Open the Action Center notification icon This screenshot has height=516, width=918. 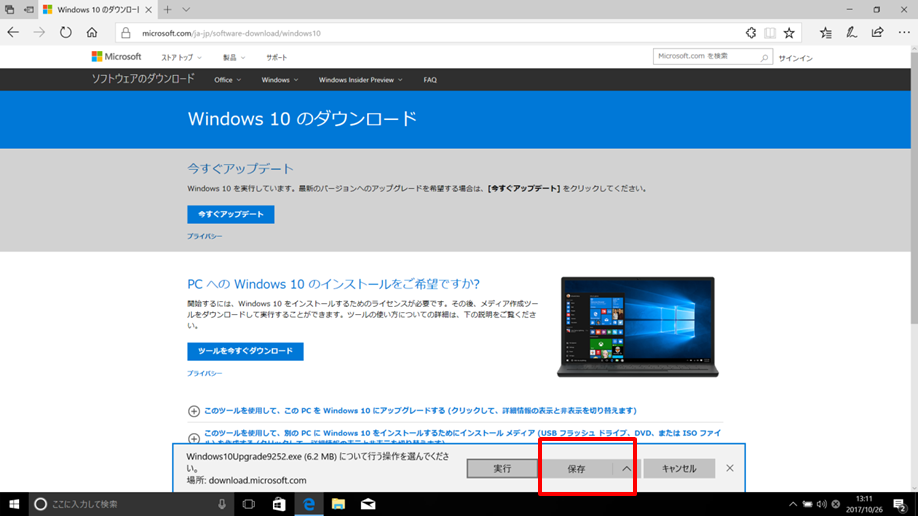click(x=900, y=504)
